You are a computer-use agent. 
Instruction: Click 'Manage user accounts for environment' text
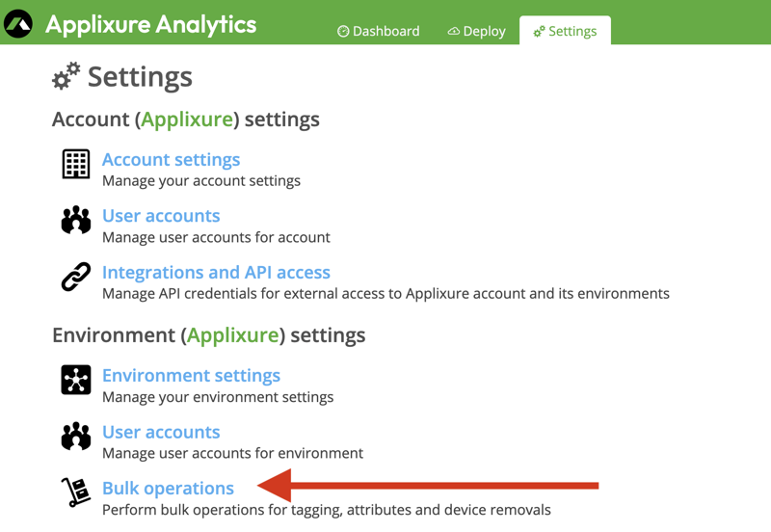232,453
